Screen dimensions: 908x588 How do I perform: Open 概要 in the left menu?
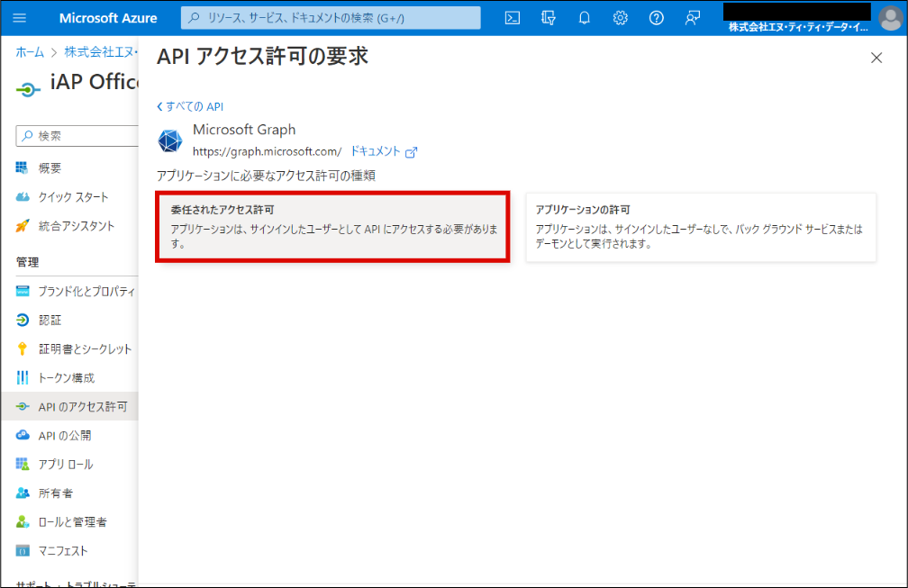click(50, 168)
